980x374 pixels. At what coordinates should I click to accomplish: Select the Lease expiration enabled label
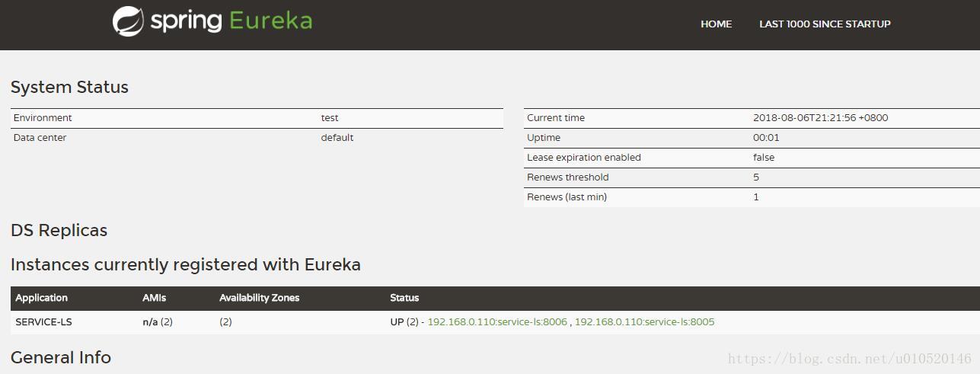(x=584, y=158)
